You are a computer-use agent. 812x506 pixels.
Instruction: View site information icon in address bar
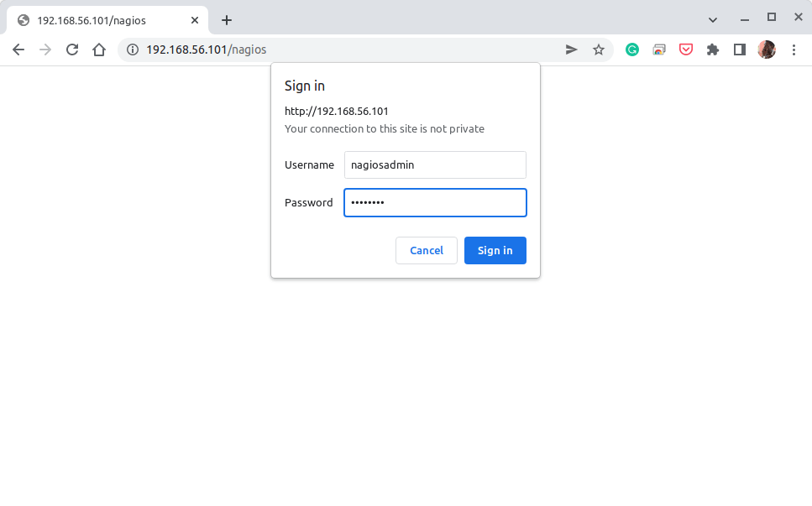(x=133, y=50)
